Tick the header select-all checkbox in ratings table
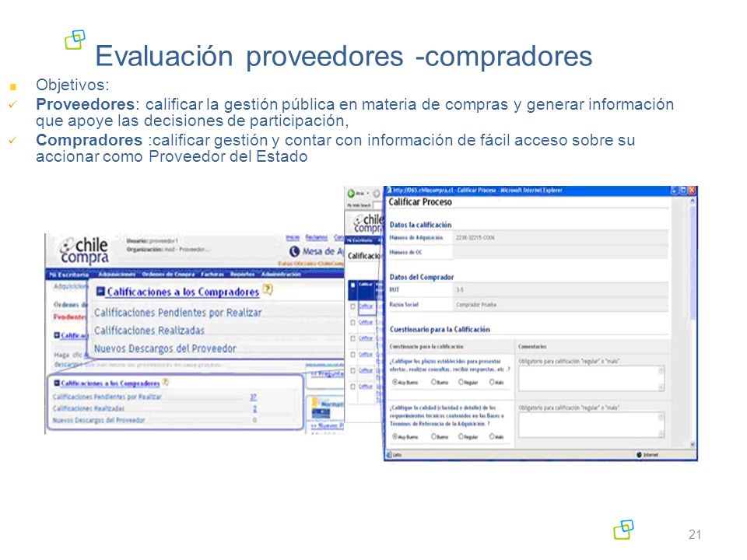This screenshot has width=747, height=560. tap(352, 285)
